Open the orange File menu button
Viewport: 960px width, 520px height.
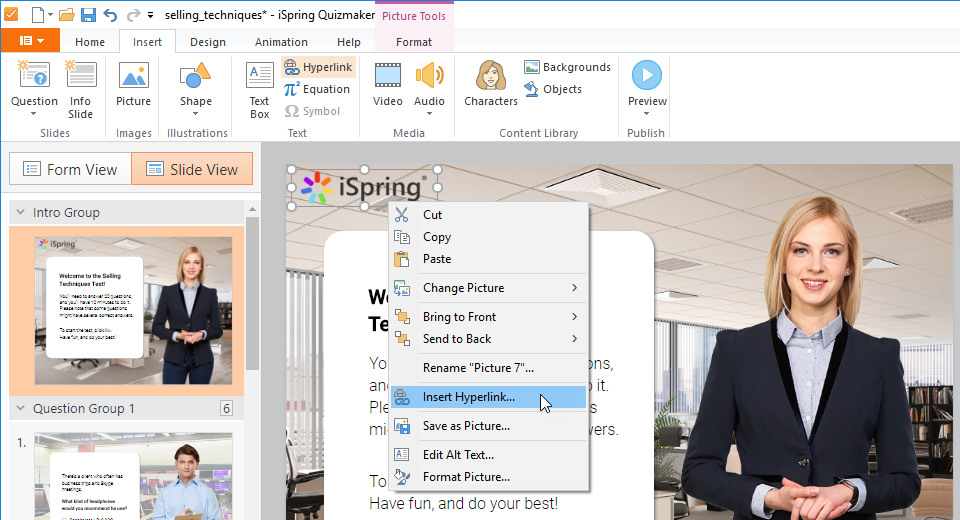(x=31, y=41)
